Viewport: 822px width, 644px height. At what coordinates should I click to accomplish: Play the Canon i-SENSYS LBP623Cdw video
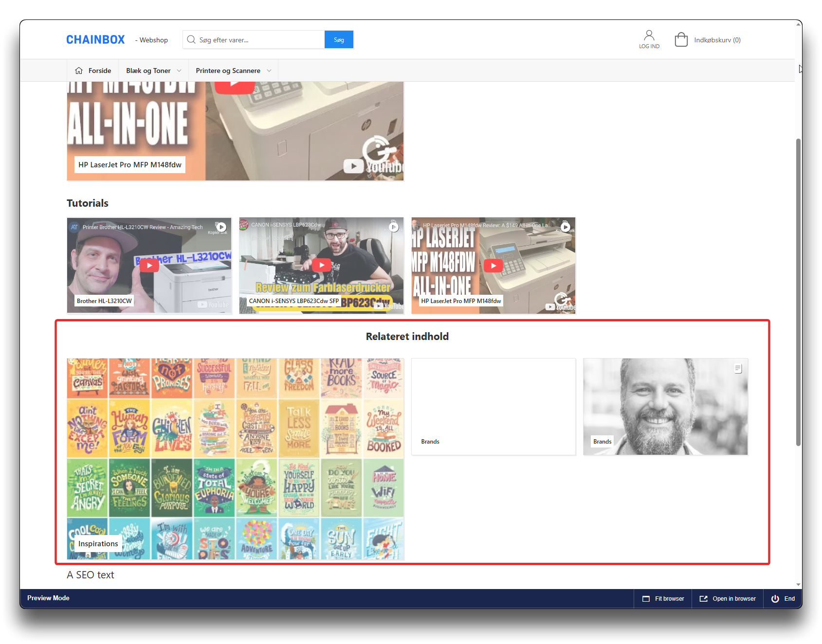coord(321,265)
